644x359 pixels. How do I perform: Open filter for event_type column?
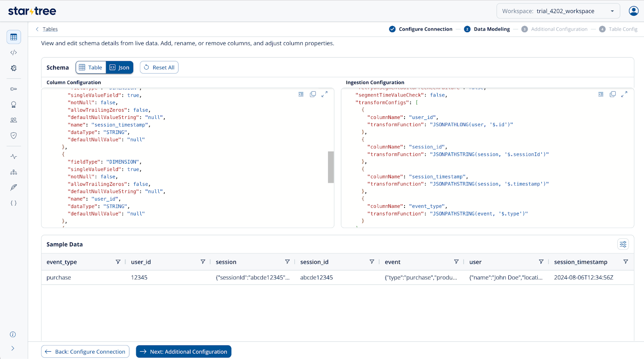[x=118, y=262]
